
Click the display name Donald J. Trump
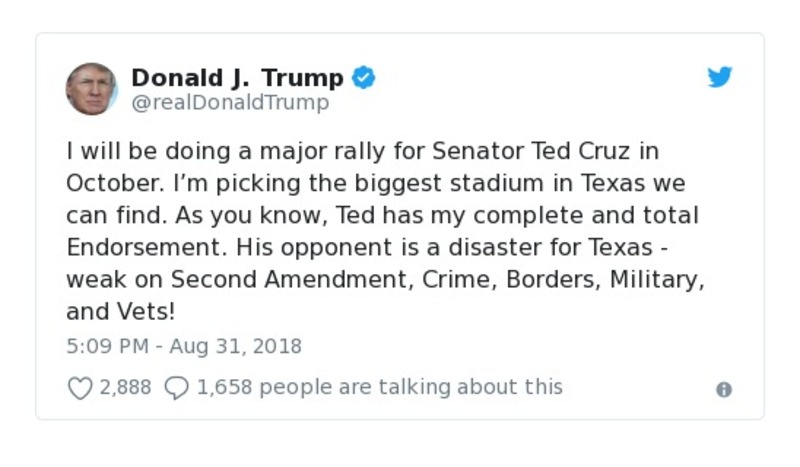click(237, 78)
